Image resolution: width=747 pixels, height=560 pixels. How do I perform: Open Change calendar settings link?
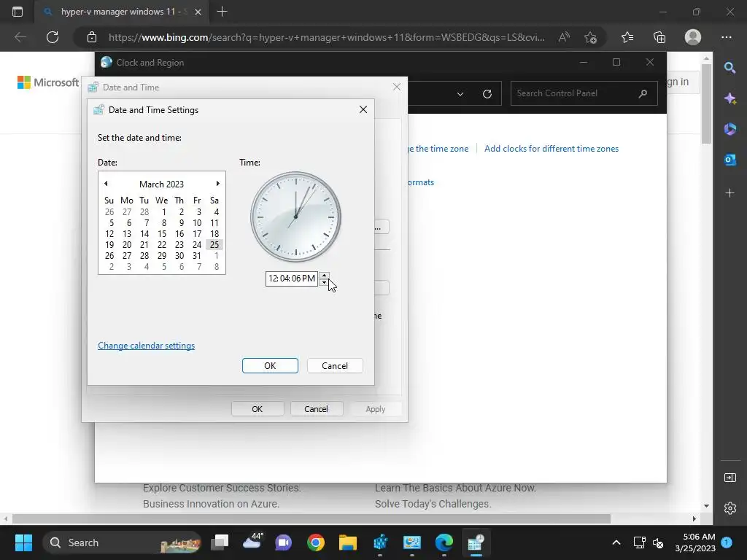146,346
